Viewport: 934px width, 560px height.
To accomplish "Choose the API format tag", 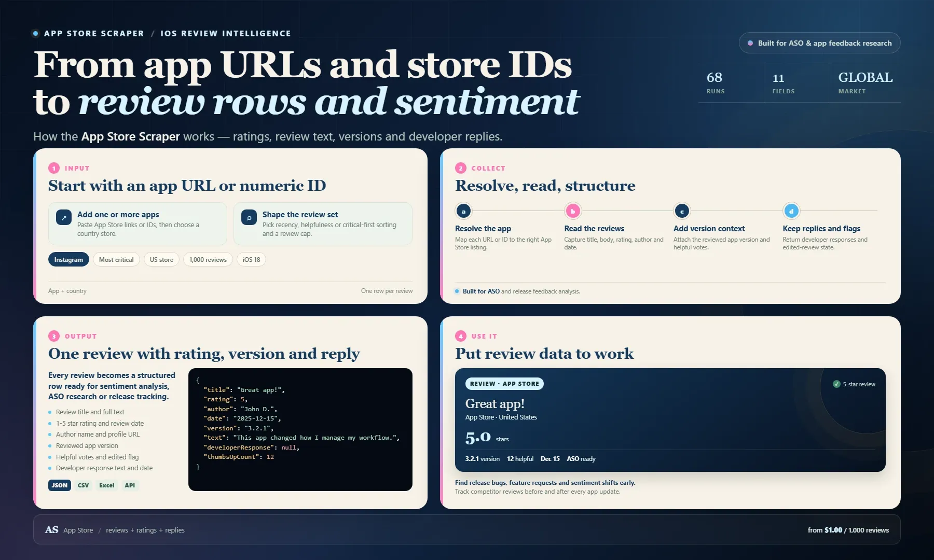I will tap(130, 485).
